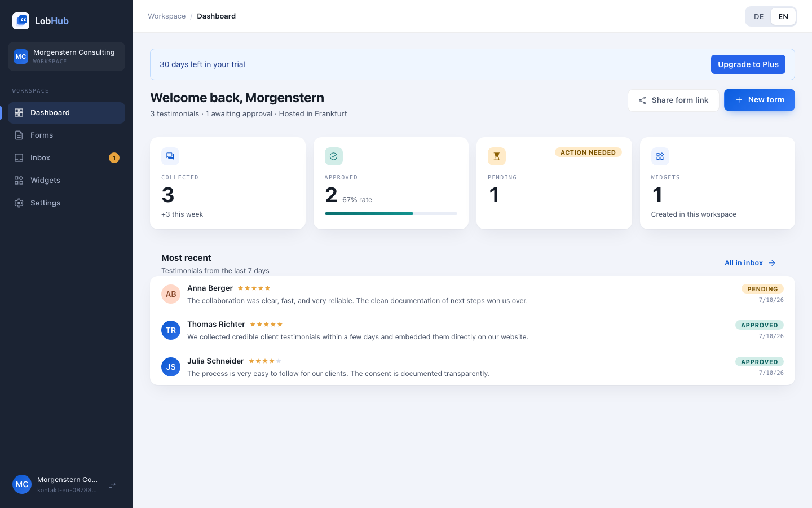Click Thomas Richter's star rating
Viewport: 812px width, 508px height.
coord(266,325)
